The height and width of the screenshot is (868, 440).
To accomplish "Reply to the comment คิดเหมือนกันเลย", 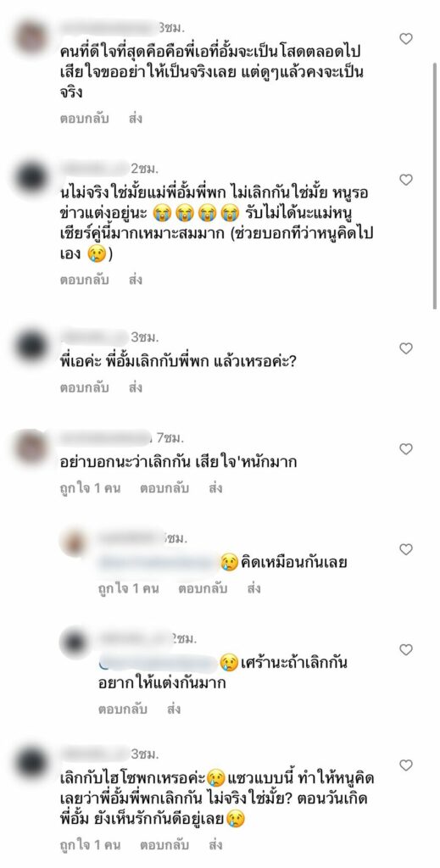I will click(x=203, y=588).
